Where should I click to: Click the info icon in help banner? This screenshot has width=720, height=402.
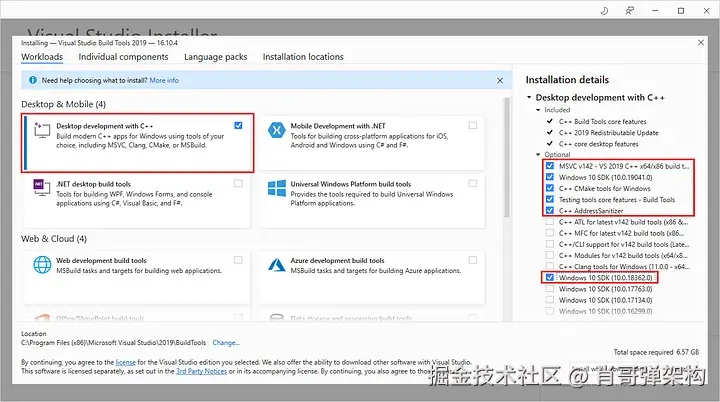[x=33, y=80]
